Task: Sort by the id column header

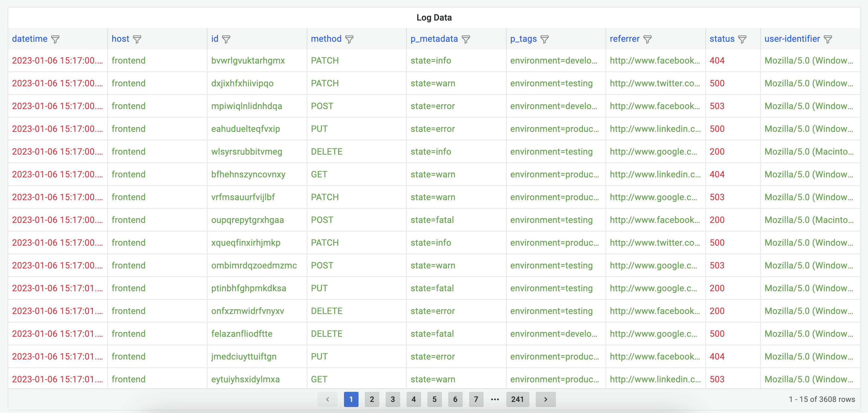Action: [215, 39]
